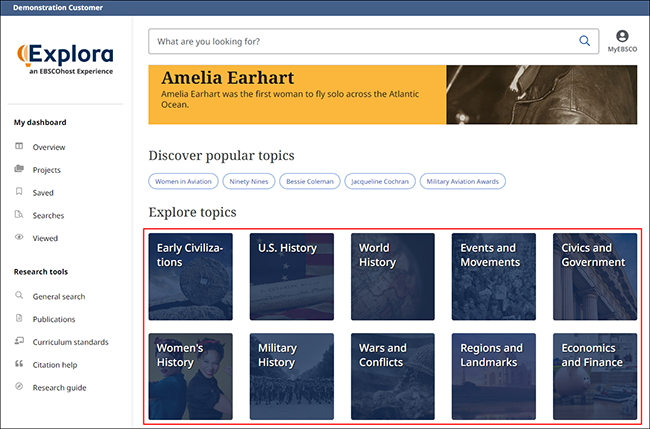Click the Amelia Earhart banner photo
This screenshot has height=429, width=650.
click(541, 95)
